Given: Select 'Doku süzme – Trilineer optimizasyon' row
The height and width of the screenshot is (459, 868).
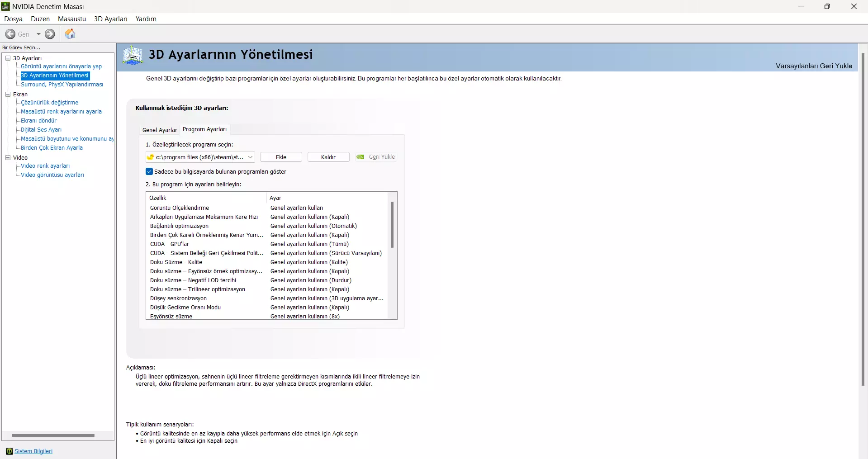Looking at the screenshot, I should pos(267,289).
